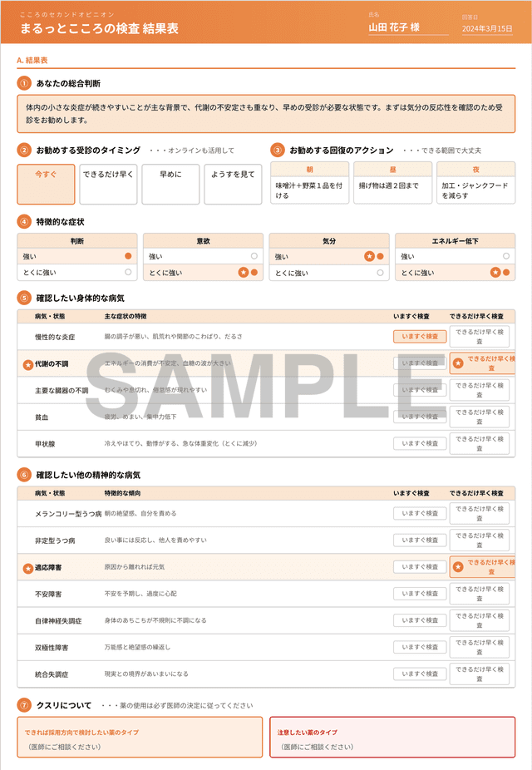Screen dimensions: 532x770
Task: Select the 強い radio under 判断
Action: pyautogui.click(x=128, y=256)
